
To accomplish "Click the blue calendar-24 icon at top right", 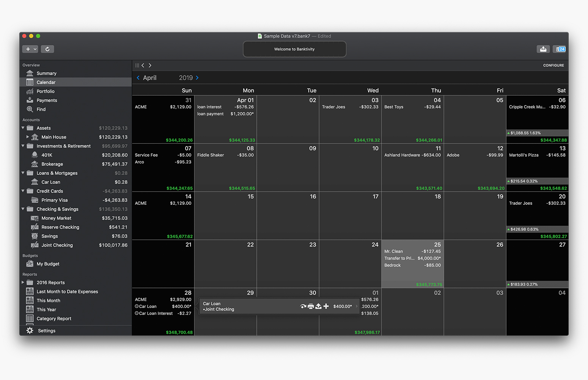I will pos(560,49).
